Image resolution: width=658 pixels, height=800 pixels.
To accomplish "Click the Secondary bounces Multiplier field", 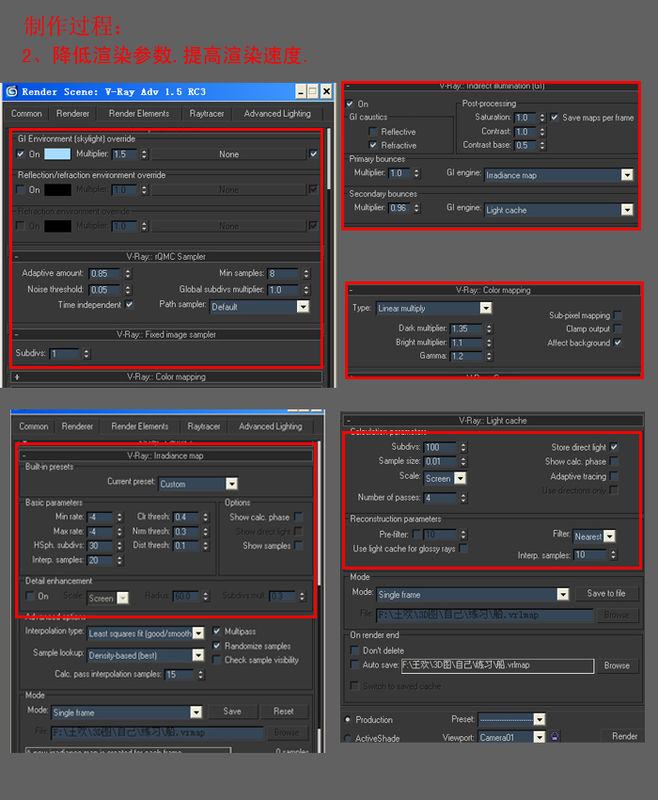I will (x=400, y=208).
